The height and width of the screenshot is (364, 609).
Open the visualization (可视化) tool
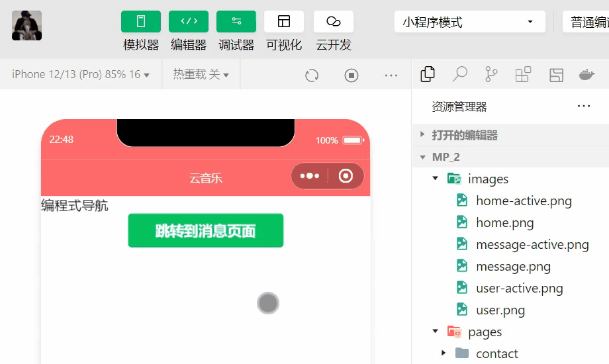(284, 21)
